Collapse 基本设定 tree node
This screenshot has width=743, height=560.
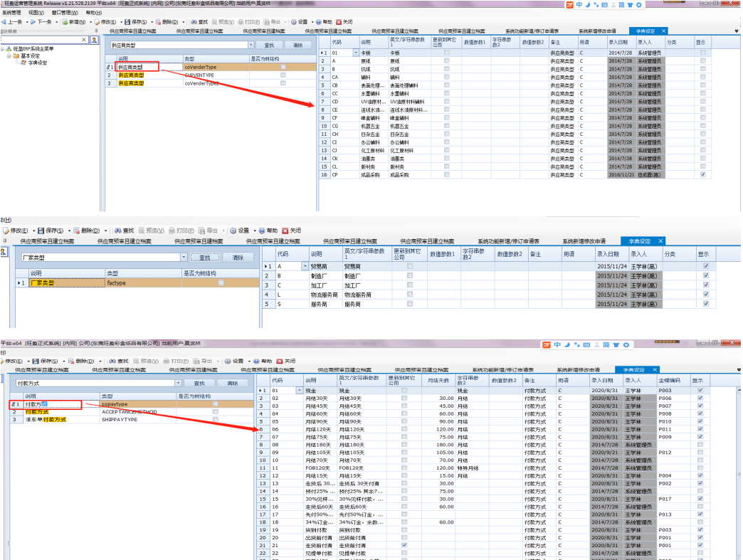9,56
